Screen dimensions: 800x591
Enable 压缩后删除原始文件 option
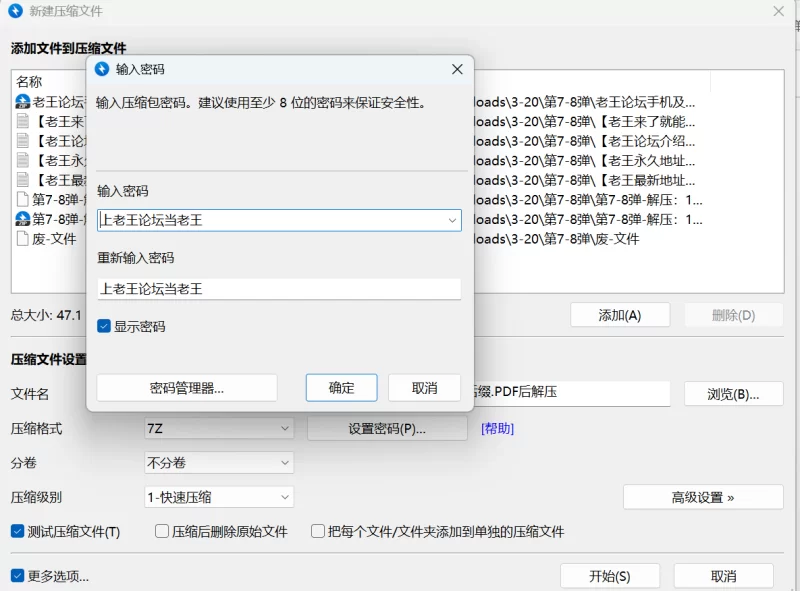coord(162,532)
